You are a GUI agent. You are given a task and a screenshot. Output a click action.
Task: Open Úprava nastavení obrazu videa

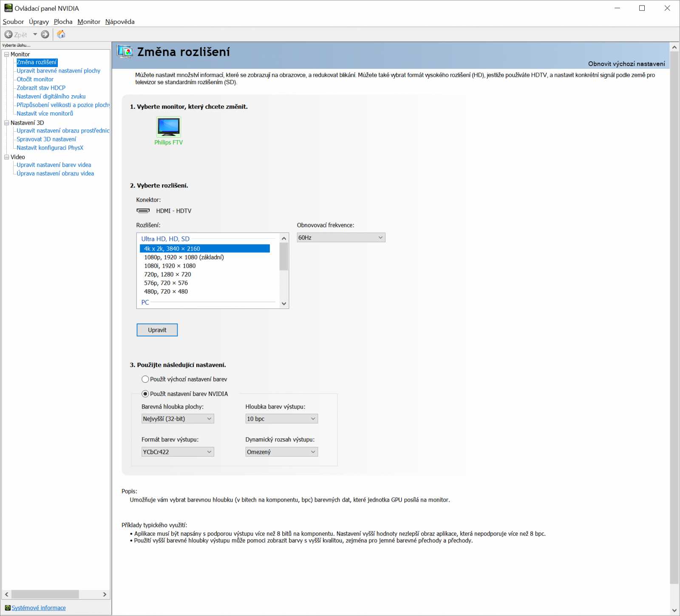(55, 173)
